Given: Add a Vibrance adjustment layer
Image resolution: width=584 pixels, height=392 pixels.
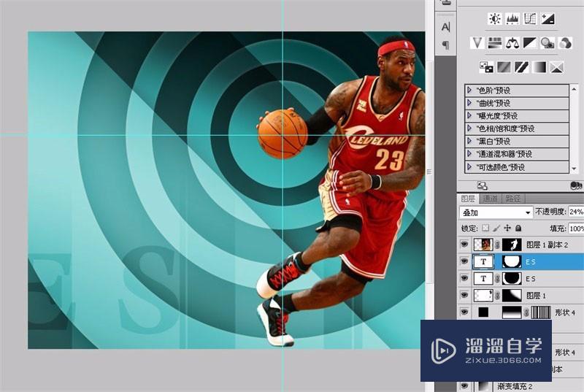Looking at the screenshot, I should [x=477, y=43].
